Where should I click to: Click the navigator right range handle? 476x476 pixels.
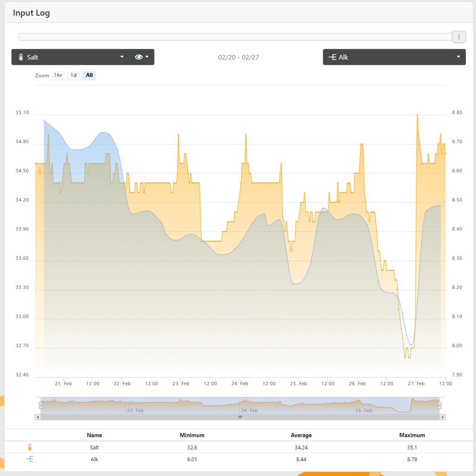(439, 405)
